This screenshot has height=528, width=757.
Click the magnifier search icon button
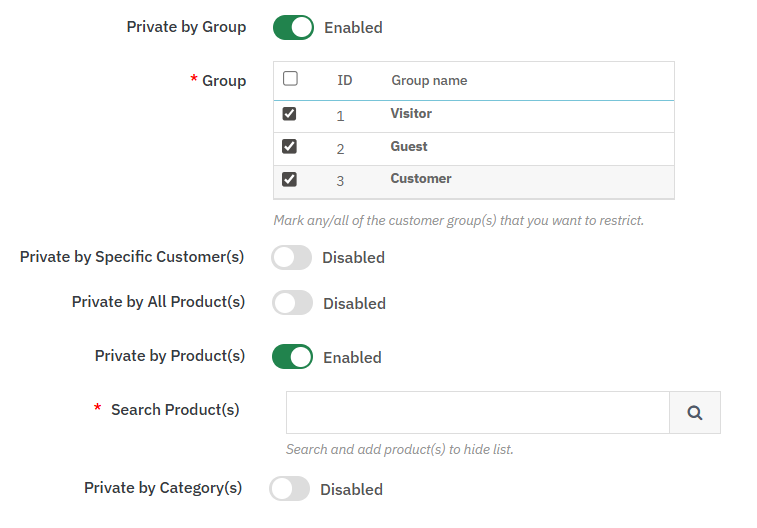(x=694, y=412)
